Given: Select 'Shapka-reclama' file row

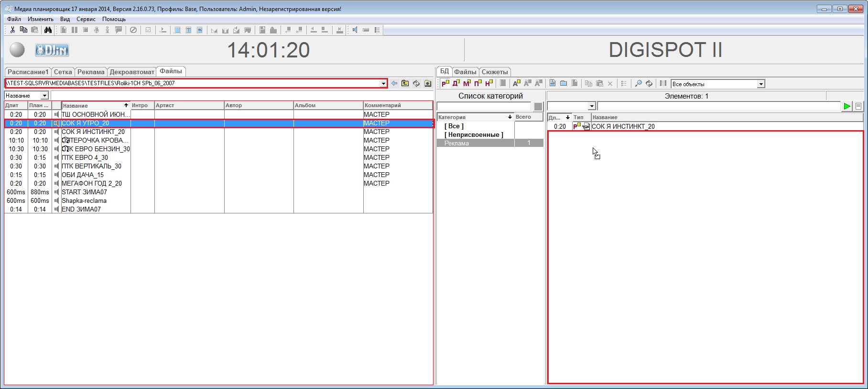Looking at the screenshot, I should [x=218, y=200].
